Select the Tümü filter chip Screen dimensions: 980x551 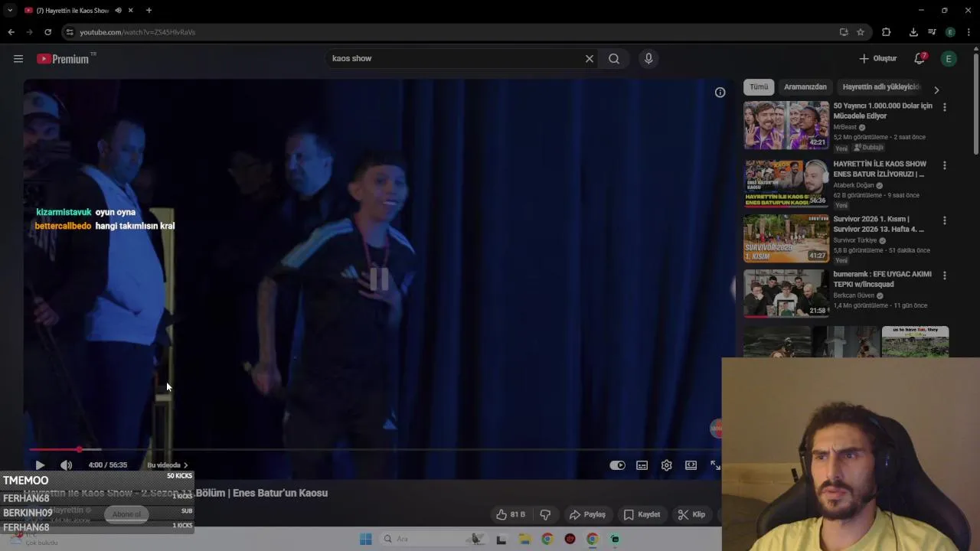(x=759, y=87)
